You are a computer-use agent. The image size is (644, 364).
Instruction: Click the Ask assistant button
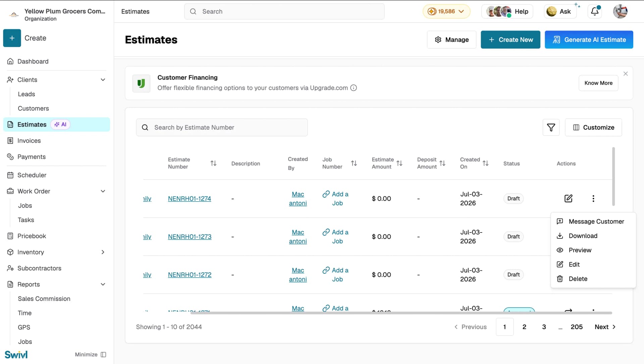560,11
